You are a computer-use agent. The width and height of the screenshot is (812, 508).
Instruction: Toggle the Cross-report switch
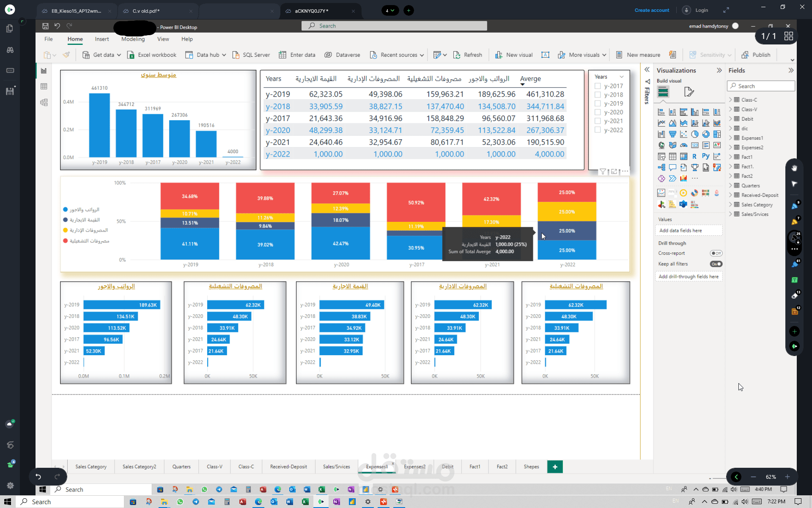click(716, 253)
